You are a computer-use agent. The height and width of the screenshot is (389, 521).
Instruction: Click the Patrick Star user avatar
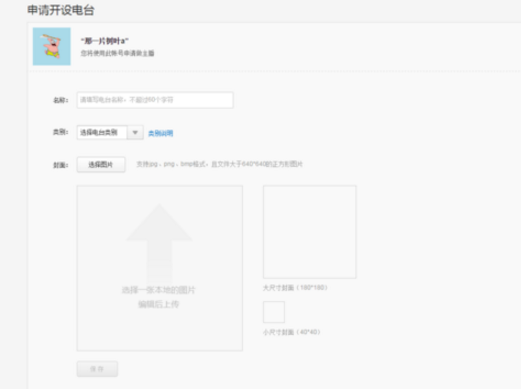pyautogui.click(x=52, y=46)
